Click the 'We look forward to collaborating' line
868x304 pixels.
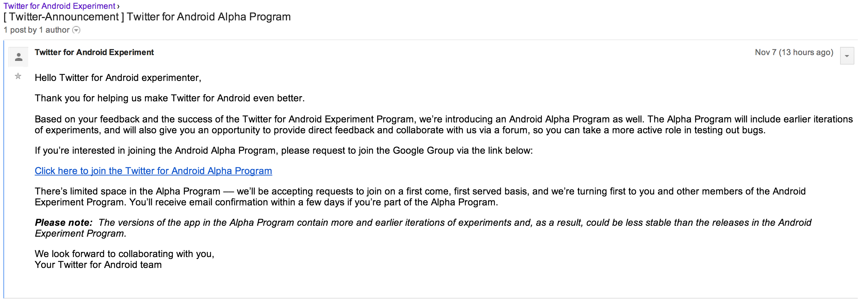click(124, 254)
